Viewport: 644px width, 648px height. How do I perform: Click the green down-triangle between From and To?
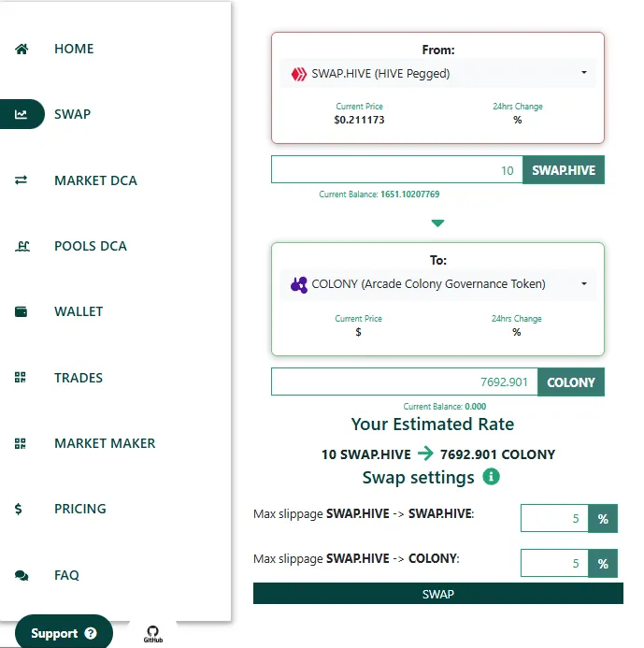click(x=437, y=223)
